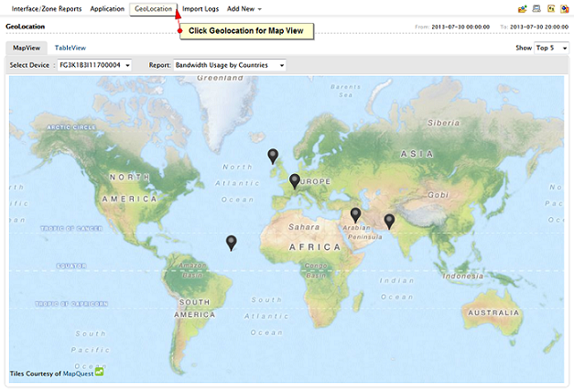
Task: Select the map pin over central Europe
Action: point(295,181)
